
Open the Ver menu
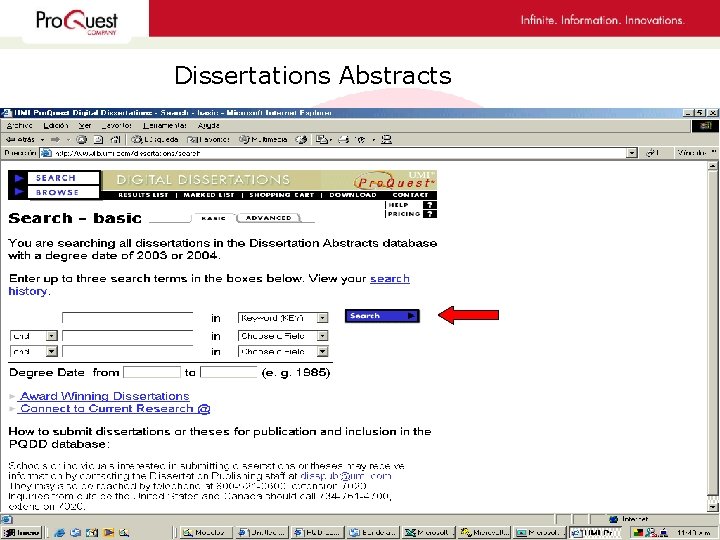[85, 125]
